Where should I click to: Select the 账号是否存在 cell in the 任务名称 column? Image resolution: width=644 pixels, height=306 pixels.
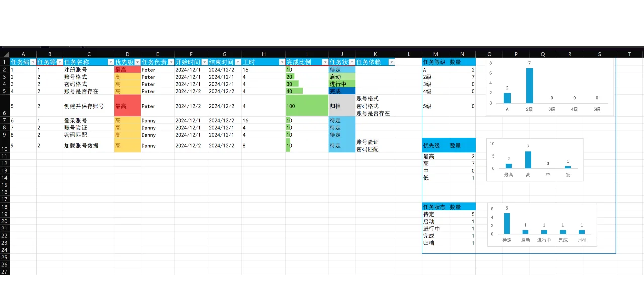(89, 91)
